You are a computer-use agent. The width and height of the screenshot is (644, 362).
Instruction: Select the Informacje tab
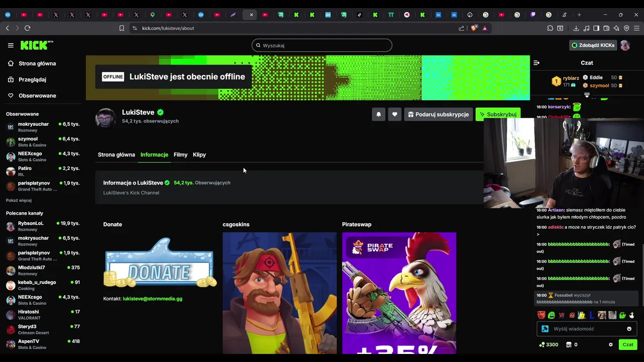(x=154, y=155)
